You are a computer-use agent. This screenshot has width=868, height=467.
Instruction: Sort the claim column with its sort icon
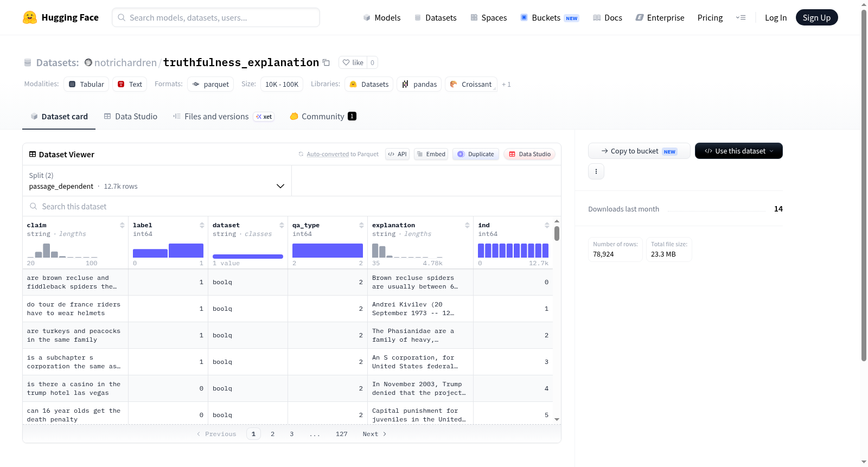click(122, 225)
